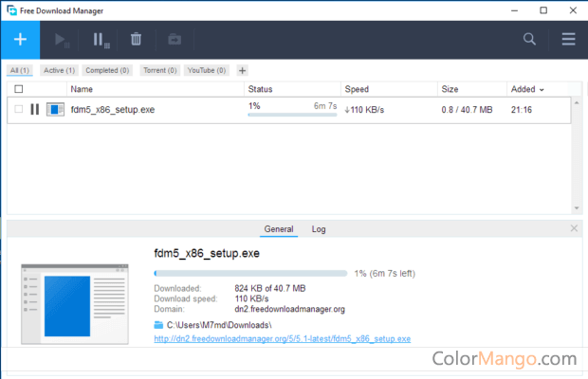
Task: Open download folder via toolbar folder icon
Action: [175, 40]
